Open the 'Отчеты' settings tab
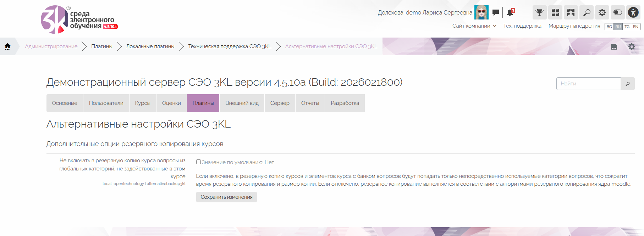 pos(310,103)
